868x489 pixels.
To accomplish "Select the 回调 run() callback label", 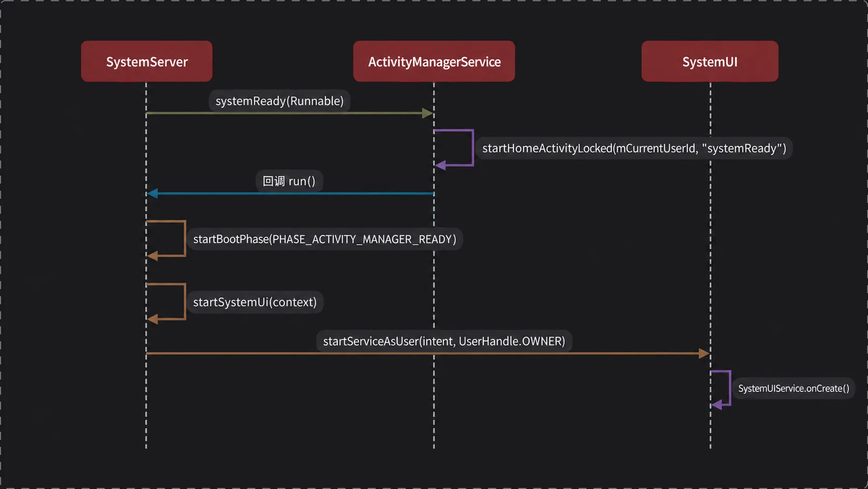I will coord(289,181).
